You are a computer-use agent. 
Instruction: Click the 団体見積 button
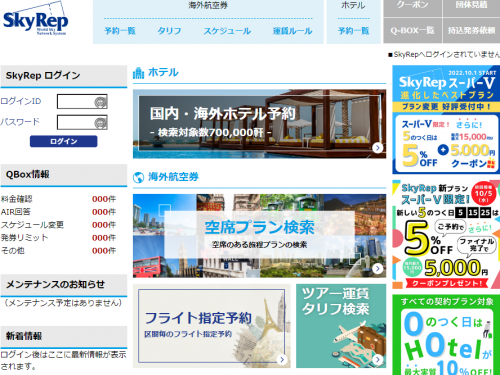click(471, 8)
